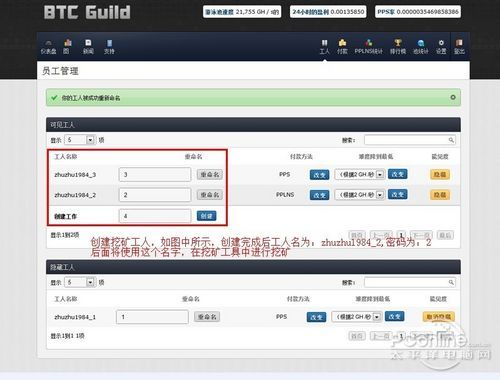Click the blue create (创建) worker button
Viewport: 500px width, 380px height.
point(206,216)
